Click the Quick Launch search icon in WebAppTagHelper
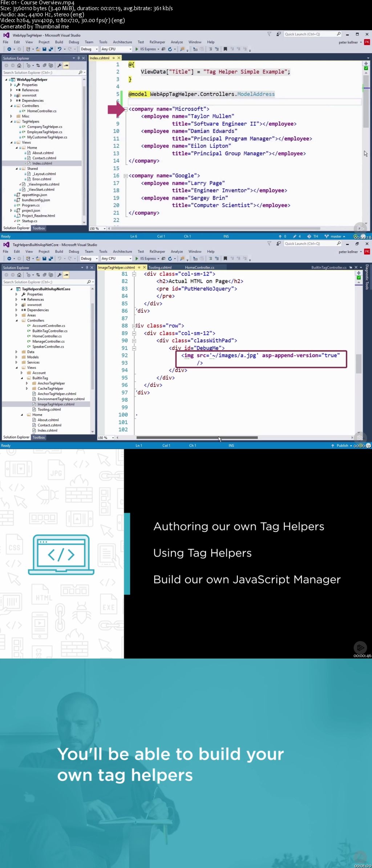This screenshot has height=868, width=372. click(x=339, y=34)
